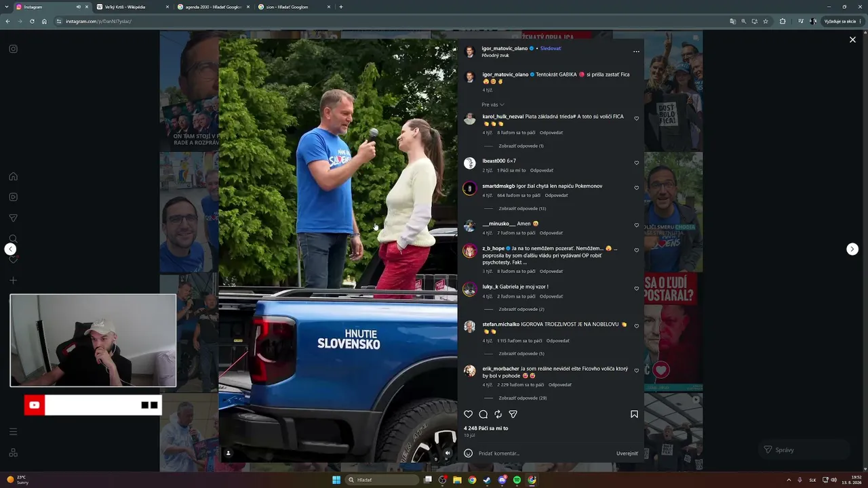Image resolution: width=868 pixels, height=488 pixels.
Task: Open the three-dot post options menu
Action: click(636, 52)
